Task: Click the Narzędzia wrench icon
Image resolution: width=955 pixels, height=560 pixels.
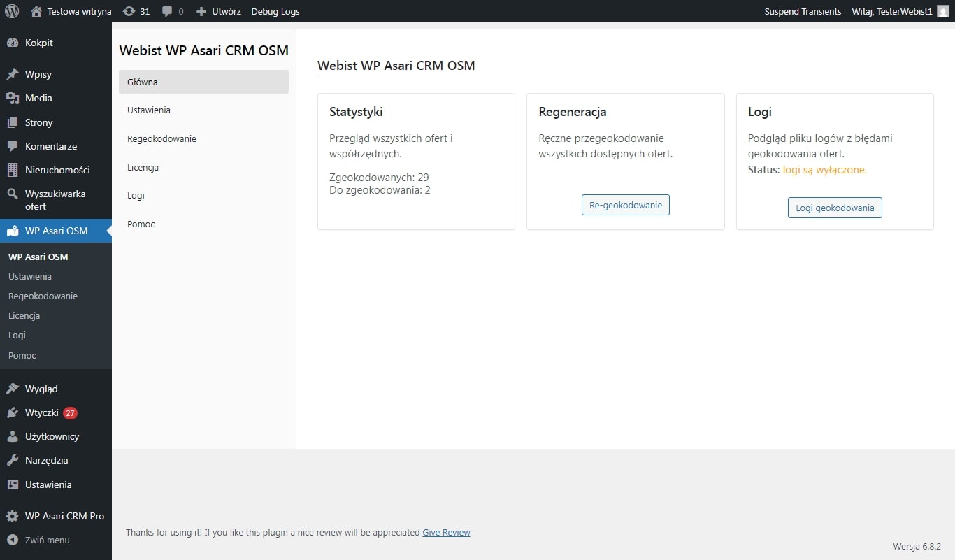Action: pyautogui.click(x=12, y=460)
